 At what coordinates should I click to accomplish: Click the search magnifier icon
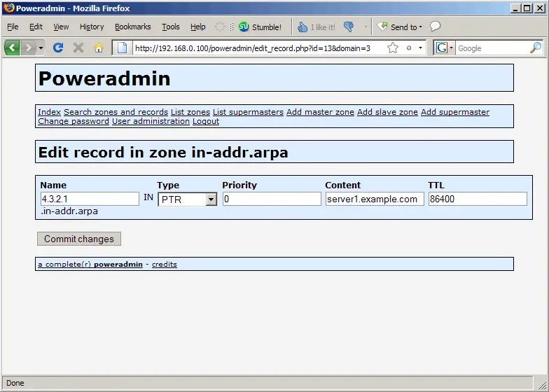[535, 48]
